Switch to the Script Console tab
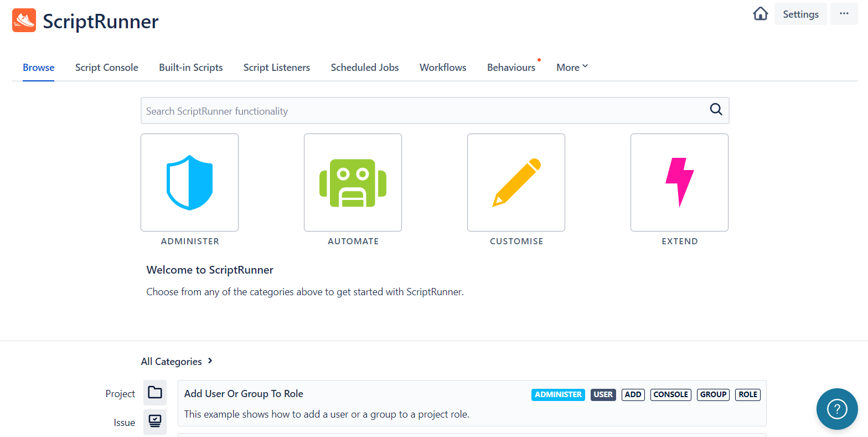The width and height of the screenshot is (868, 437). tap(107, 67)
